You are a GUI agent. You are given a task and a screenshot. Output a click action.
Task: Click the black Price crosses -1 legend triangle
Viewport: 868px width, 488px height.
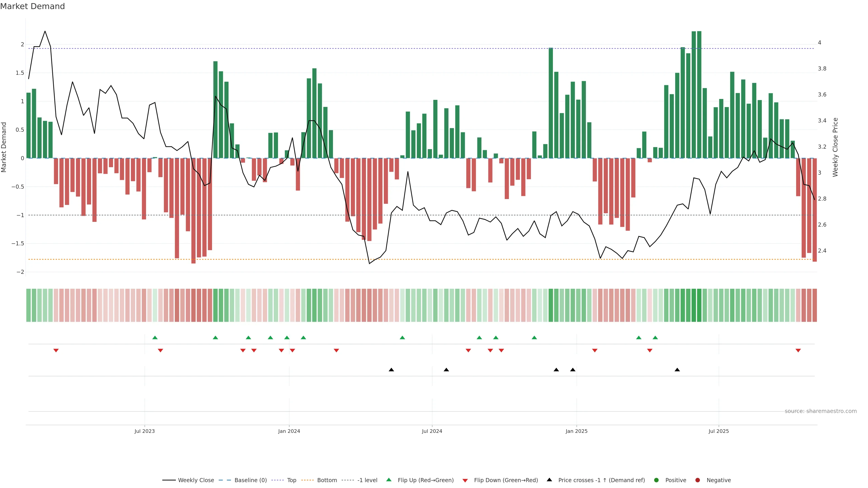(549, 480)
